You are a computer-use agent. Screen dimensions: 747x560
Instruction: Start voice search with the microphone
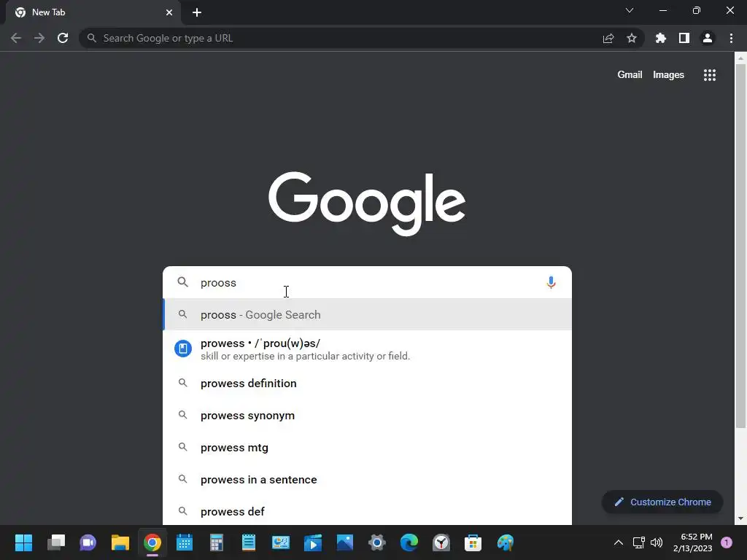(x=551, y=282)
